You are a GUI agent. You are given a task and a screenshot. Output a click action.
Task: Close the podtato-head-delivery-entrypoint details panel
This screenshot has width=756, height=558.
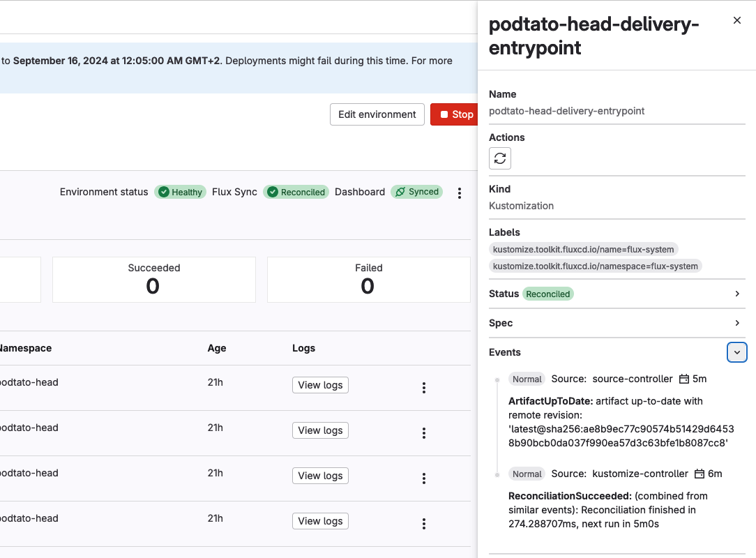click(x=736, y=21)
